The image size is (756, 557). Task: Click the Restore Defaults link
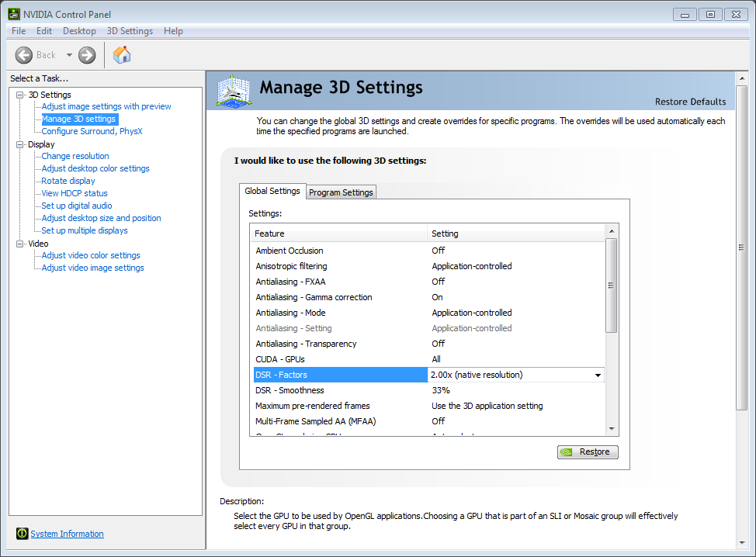coord(690,102)
